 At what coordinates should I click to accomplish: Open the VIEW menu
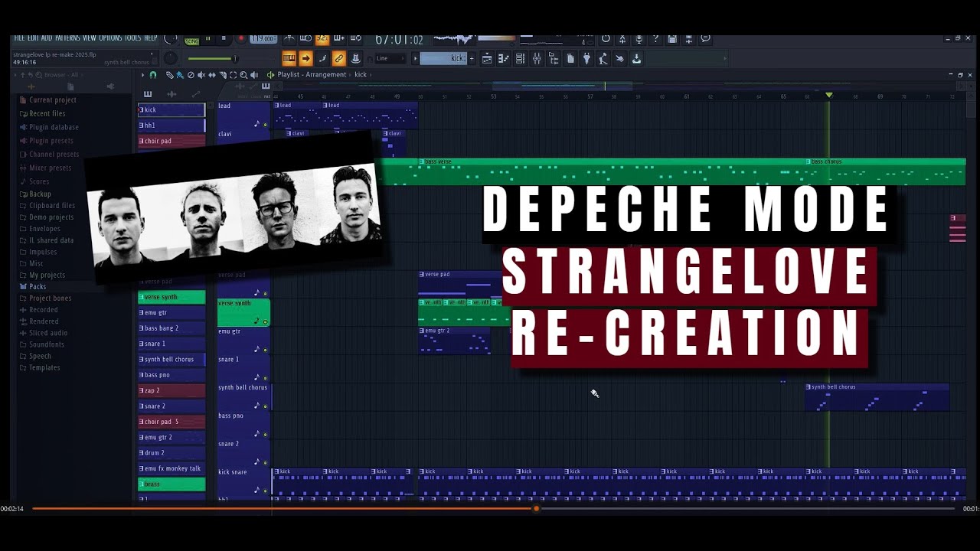click(90, 37)
